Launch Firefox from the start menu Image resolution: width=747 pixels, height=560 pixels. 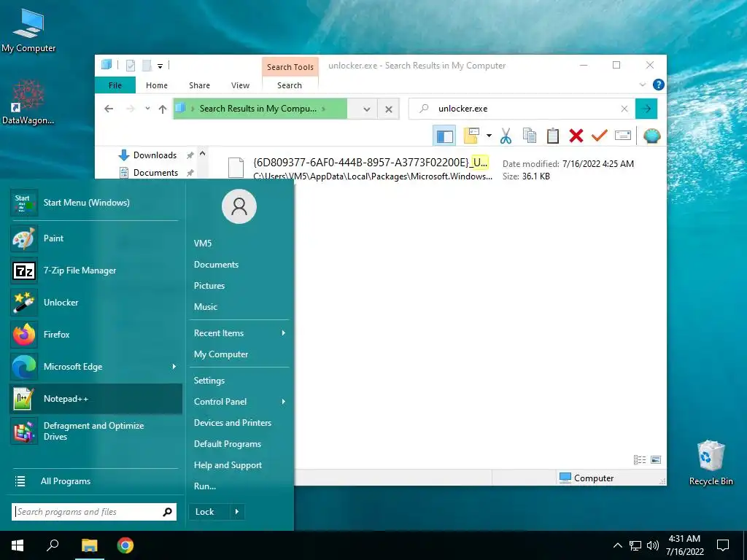(96, 334)
